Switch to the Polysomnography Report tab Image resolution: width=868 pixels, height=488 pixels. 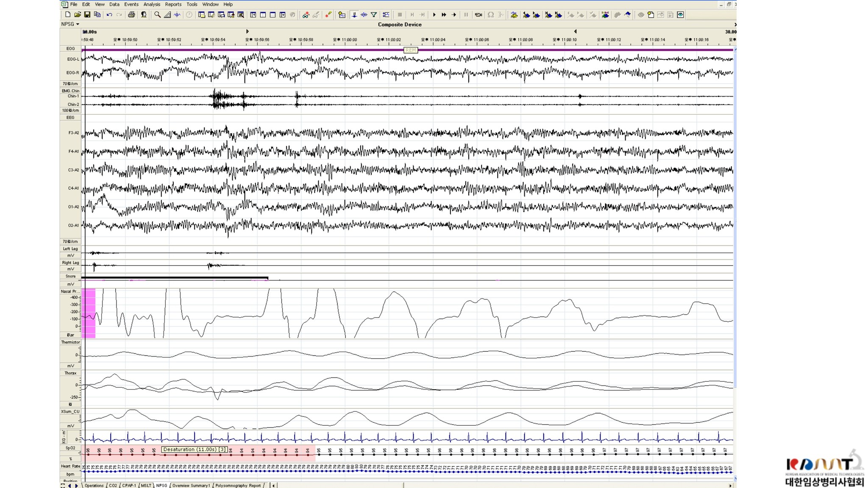pos(238,485)
